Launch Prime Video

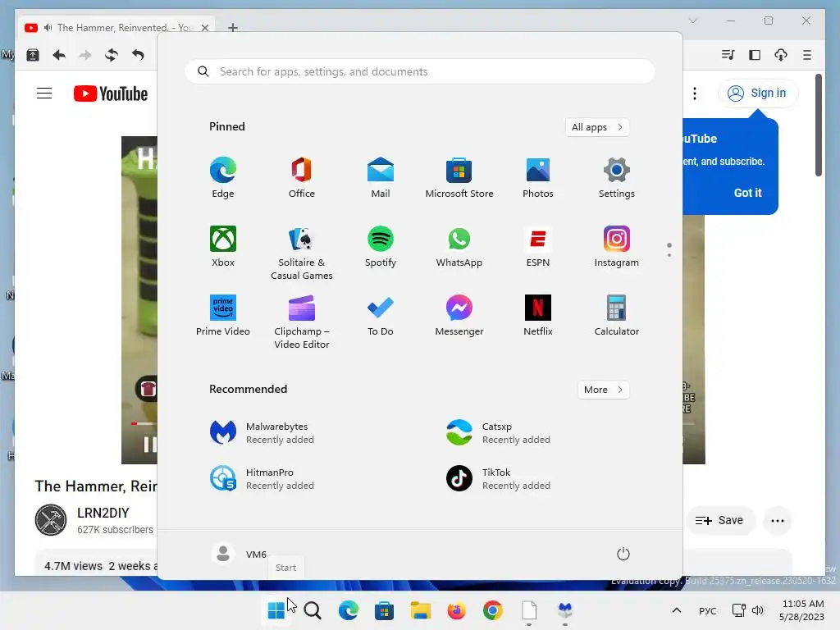click(223, 316)
